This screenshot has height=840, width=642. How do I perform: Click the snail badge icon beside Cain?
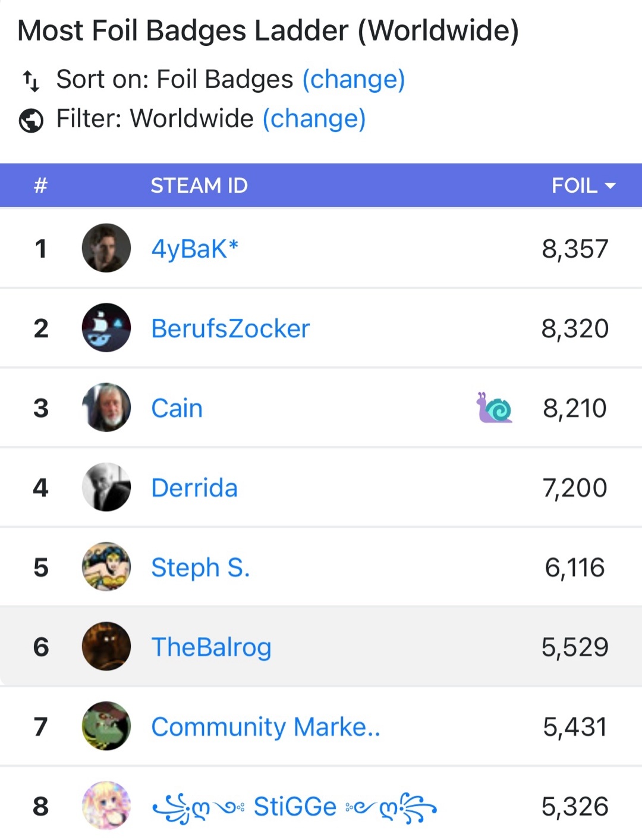[x=494, y=408]
